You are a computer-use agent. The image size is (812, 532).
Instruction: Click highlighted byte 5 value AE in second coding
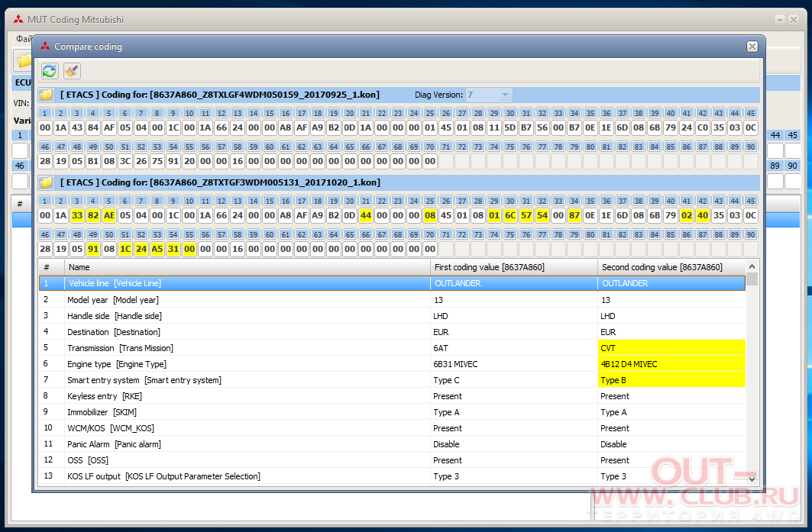point(109,215)
